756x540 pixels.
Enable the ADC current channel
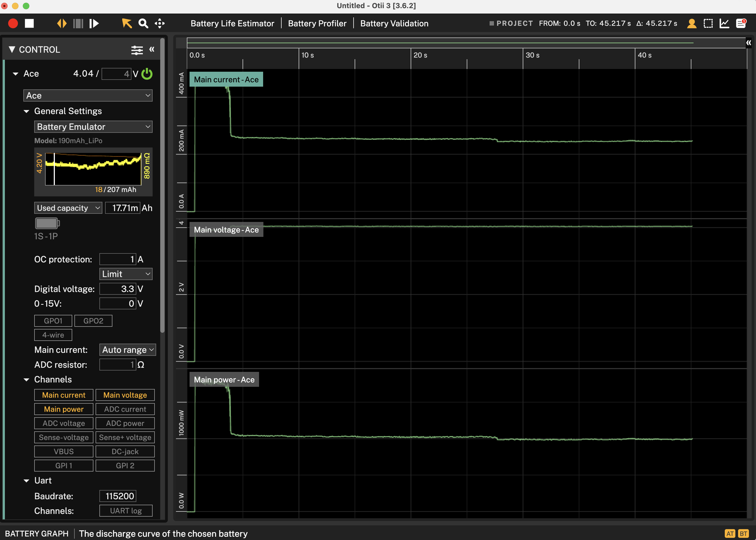125,409
